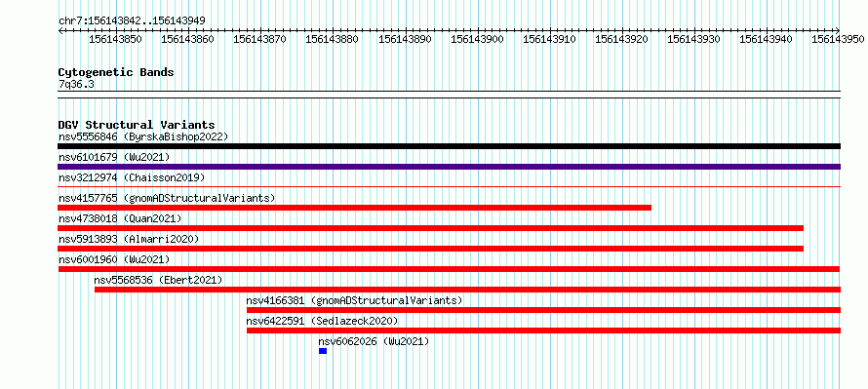Click ruler position 156143900
This screenshot has width=868, height=389.
click(x=477, y=39)
